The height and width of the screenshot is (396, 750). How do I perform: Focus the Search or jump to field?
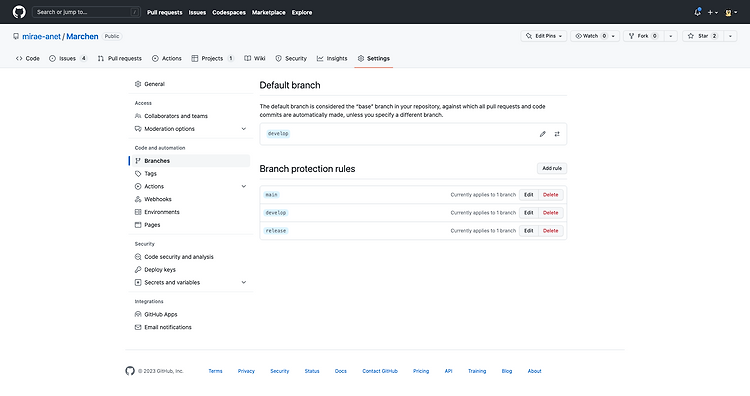(86, 12)
